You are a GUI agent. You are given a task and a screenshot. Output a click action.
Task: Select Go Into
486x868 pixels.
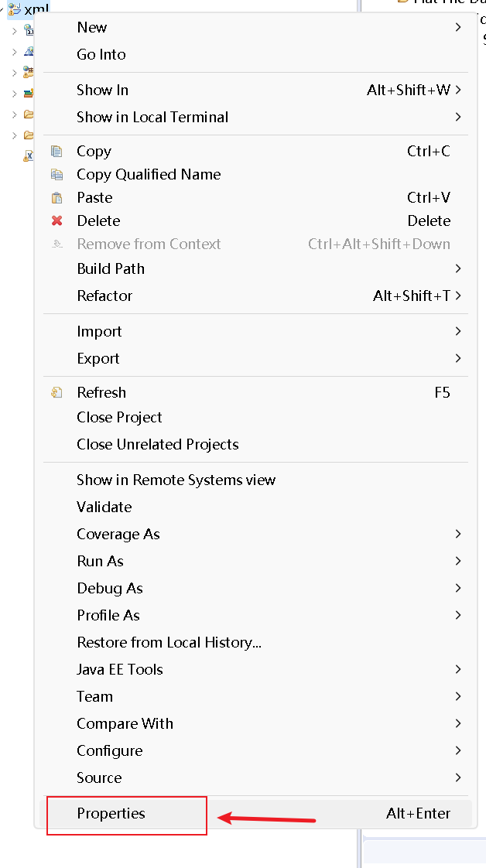point(101,55)
